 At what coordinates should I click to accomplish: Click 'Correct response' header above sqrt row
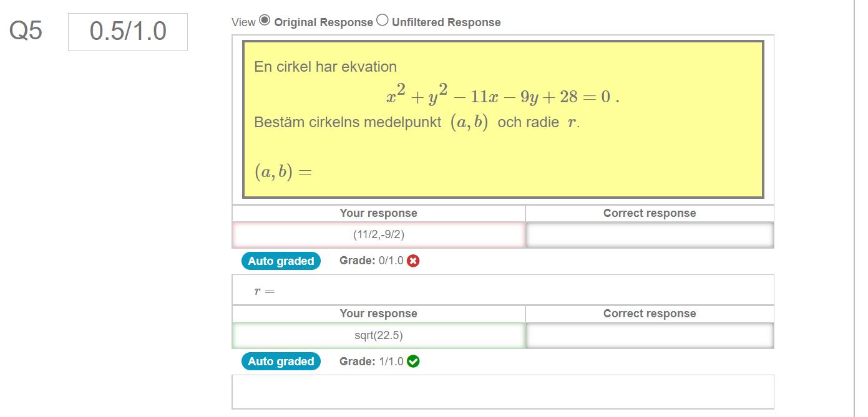click(x=650, y=314)
